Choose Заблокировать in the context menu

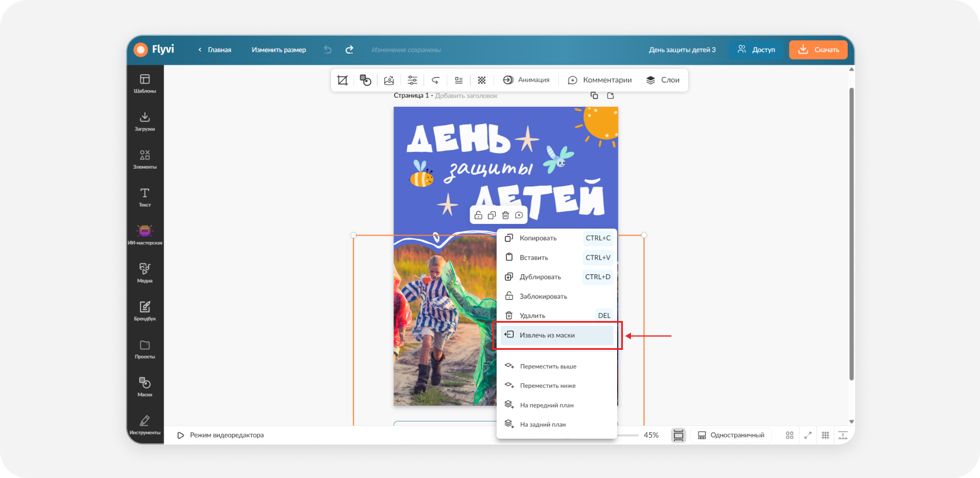[557, 296]
